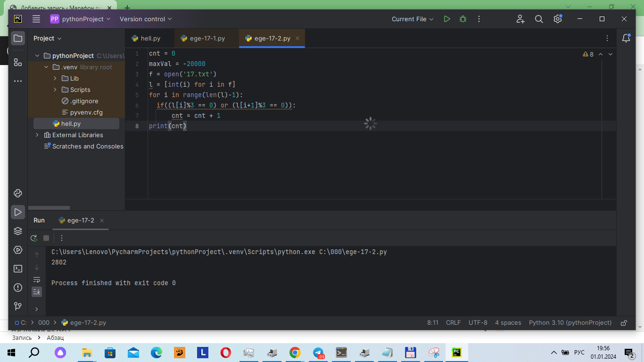Screen dimensions: 644x362
Task: Open the Current File run configuration dropdown
Action: pos(412,19)
